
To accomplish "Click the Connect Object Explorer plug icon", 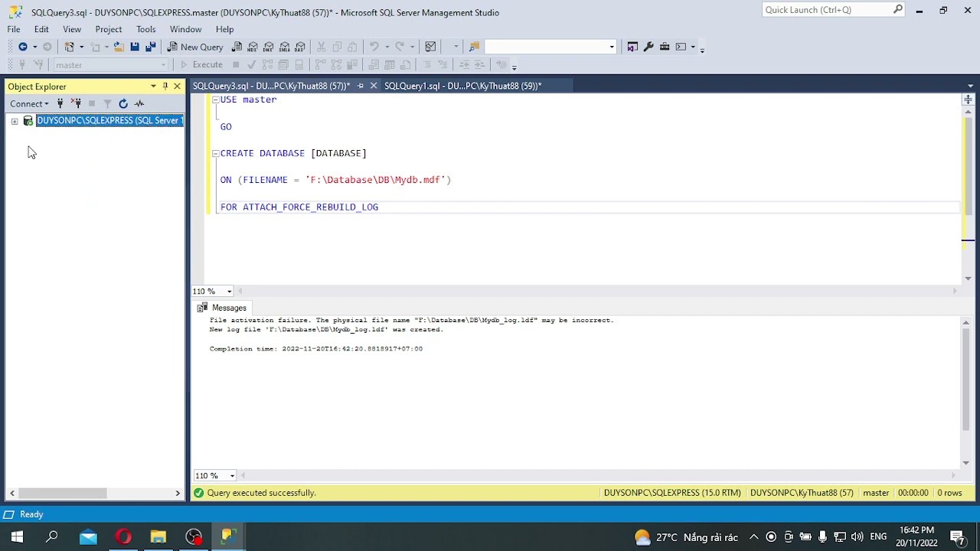I will (60, 103).
